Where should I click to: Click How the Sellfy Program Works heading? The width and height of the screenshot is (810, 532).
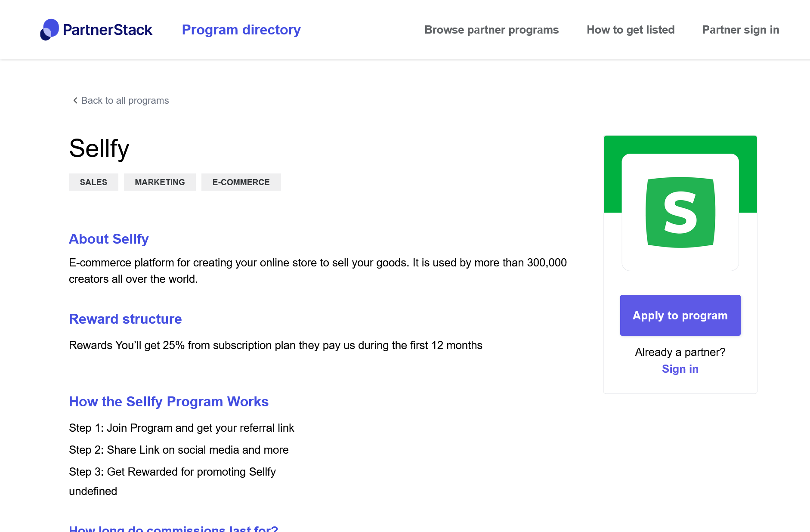(x=169, y=402)
